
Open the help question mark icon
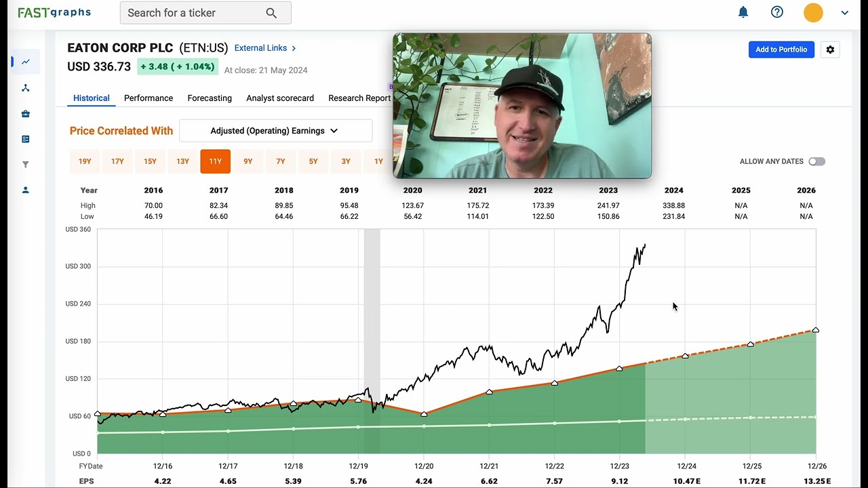[777, 12]
